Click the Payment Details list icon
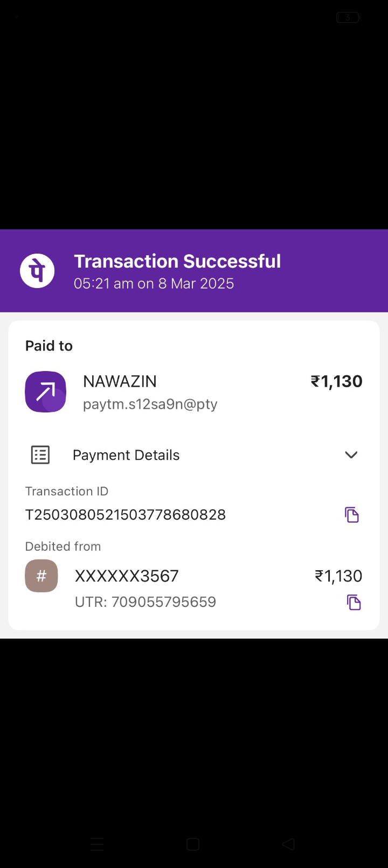Image resolution: width=388 pixels, height=868 pixels. tap(40, 455)
